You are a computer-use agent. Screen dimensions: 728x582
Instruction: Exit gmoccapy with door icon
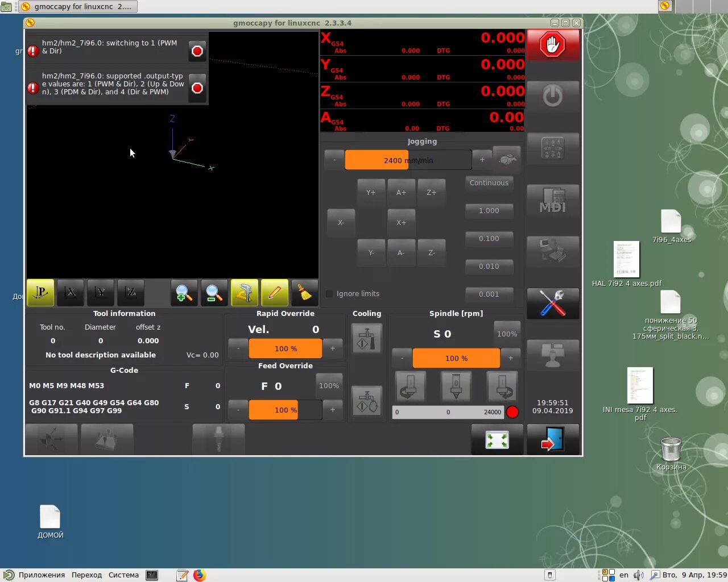point(552,439)
